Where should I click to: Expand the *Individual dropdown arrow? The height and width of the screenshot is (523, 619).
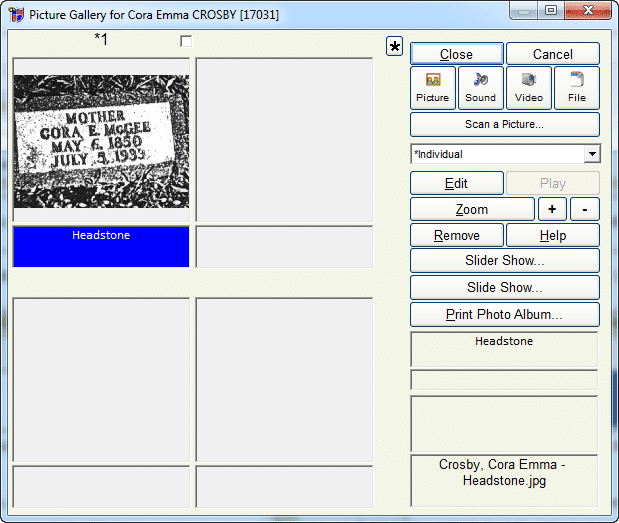pyautogui.click(x=591, y=154)
